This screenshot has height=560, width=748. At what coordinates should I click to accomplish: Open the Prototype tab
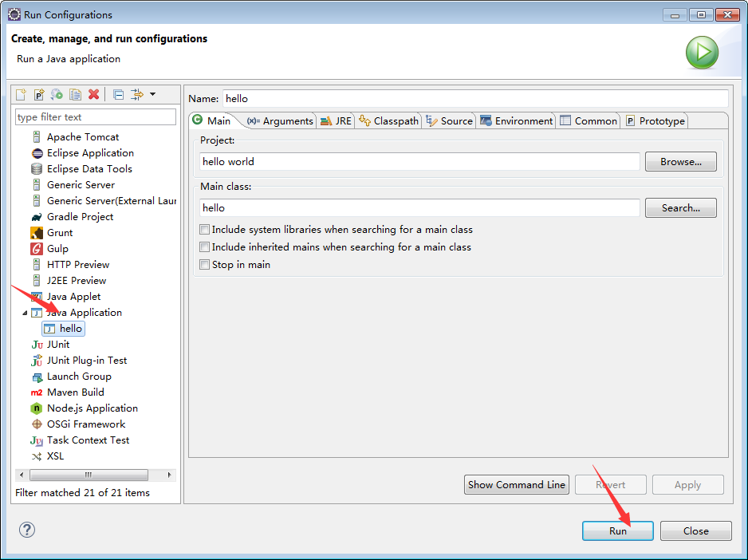click(655, 121)
